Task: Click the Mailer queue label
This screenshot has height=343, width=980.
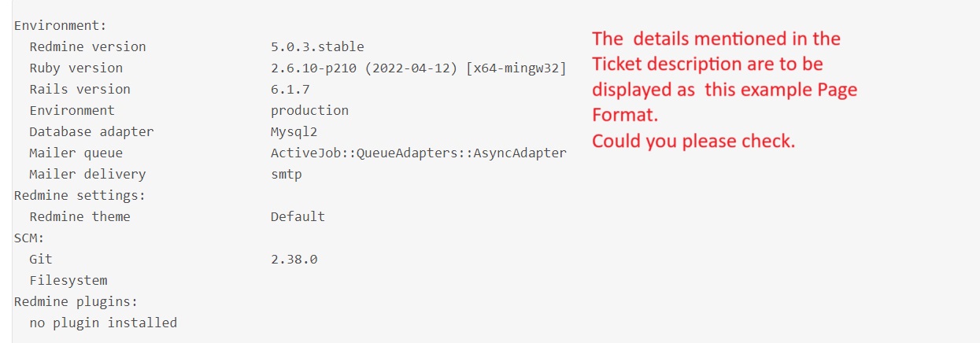Action: point(76,153)
